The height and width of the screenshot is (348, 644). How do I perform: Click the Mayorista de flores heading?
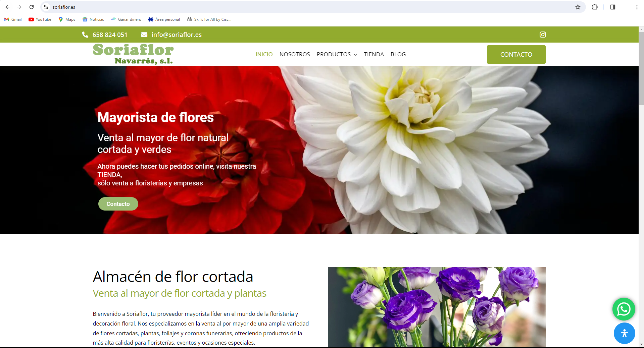[x=156, y=117]
